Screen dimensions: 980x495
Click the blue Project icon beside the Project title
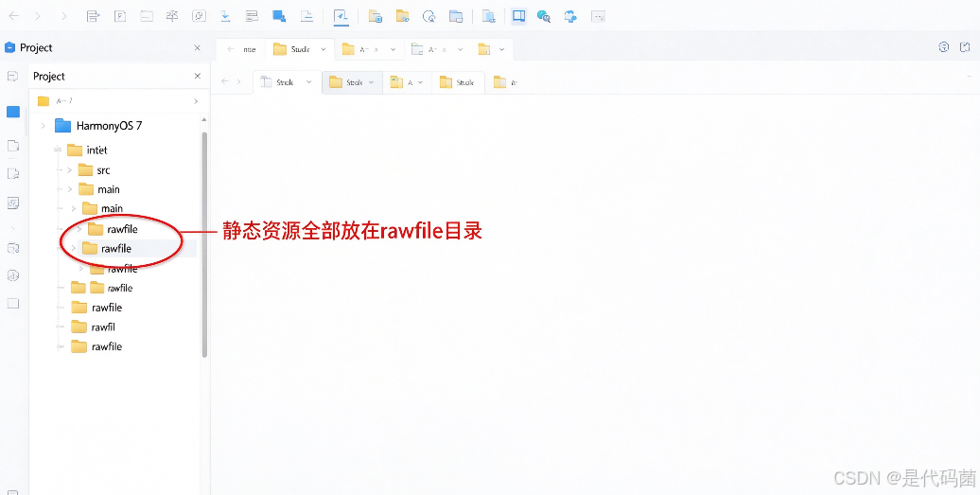coord(9,47)
